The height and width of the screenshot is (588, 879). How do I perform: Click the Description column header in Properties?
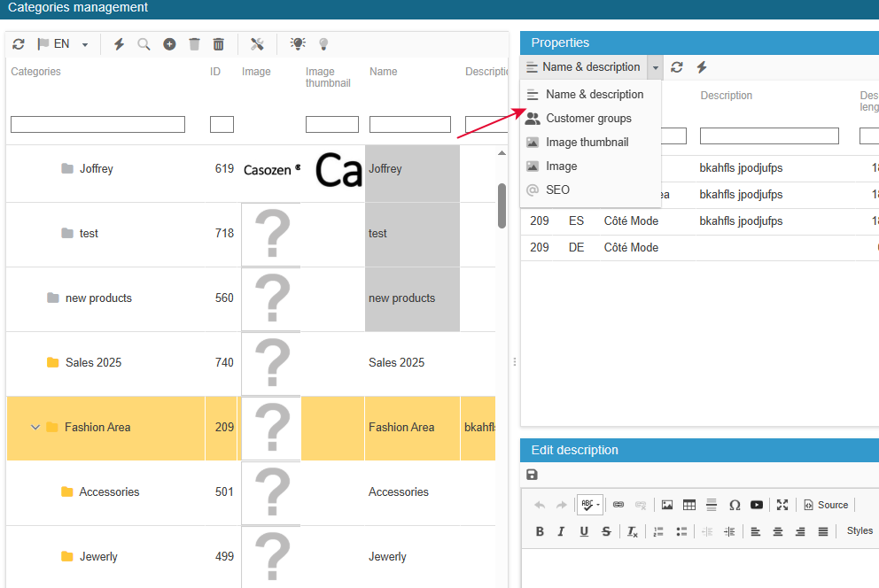[x=726, y=96]
